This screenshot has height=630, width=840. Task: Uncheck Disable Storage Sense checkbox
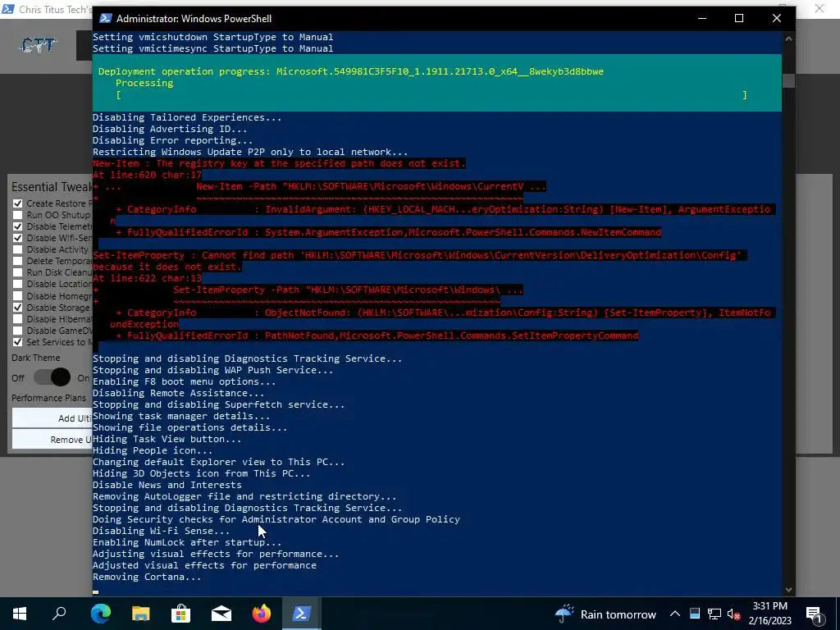point(18,308)
